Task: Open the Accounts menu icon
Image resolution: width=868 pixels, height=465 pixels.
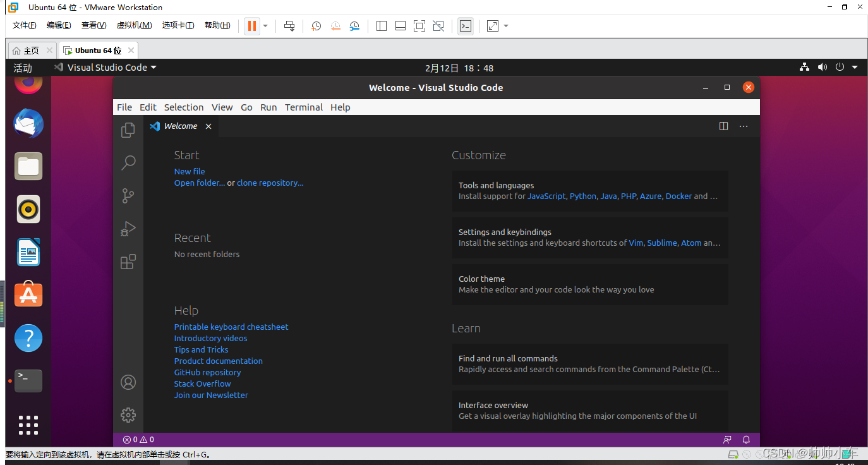Action: coord(128,382)
